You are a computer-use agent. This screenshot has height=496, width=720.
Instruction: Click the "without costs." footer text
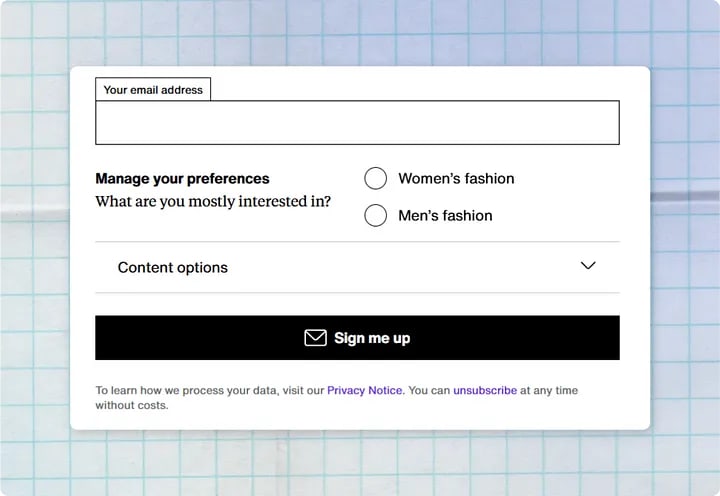(x=132, y=405)
